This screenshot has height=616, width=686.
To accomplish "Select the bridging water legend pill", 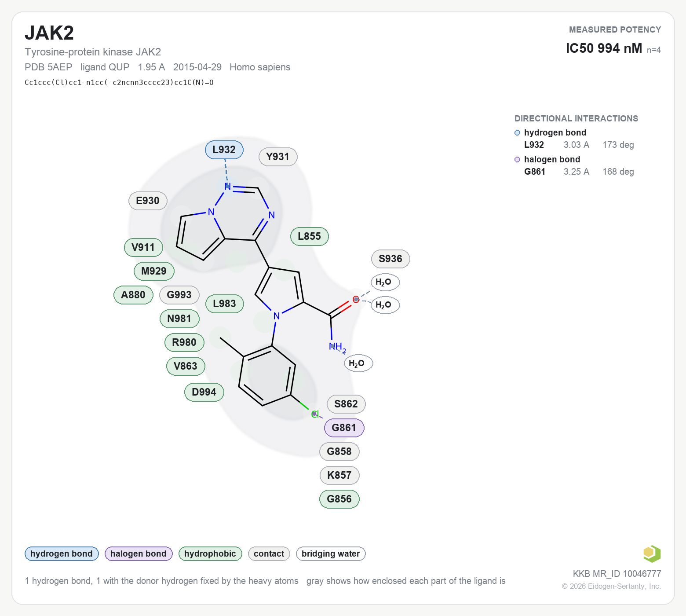I will point(331,554).
